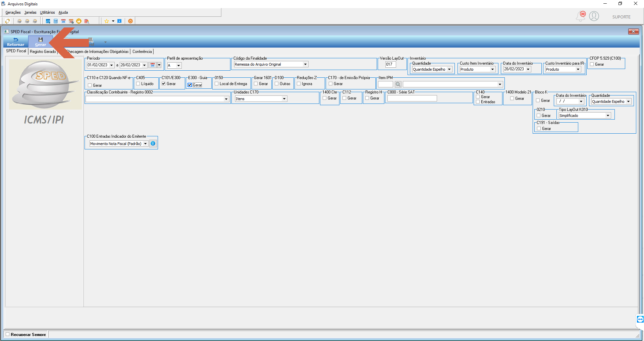Uncheck Gerar under E300 - Guia
The height and width of the screenshot is (341, 644).
pyautogui.click(x=190, y=85)
